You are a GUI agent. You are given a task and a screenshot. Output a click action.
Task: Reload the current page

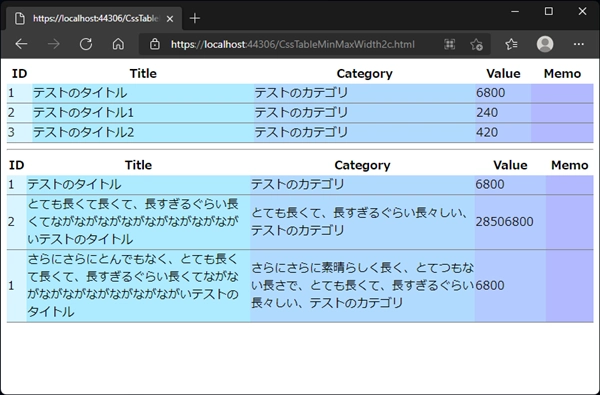coord(86,44)
